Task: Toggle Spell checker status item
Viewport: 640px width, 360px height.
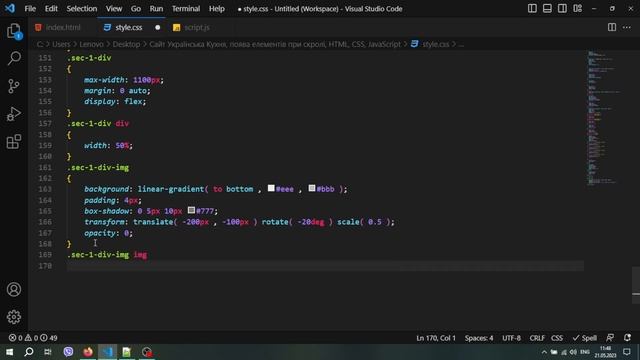Action: [x=584, y=338]
